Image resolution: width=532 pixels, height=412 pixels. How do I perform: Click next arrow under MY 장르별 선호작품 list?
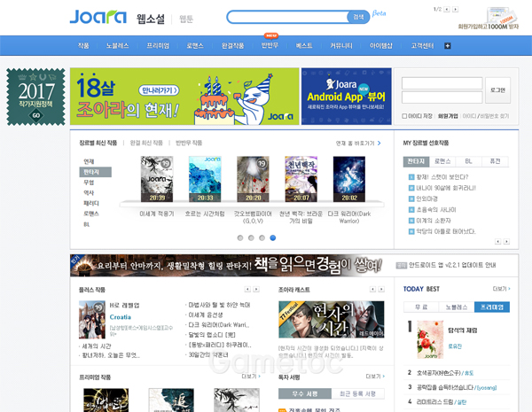(505, 241)
